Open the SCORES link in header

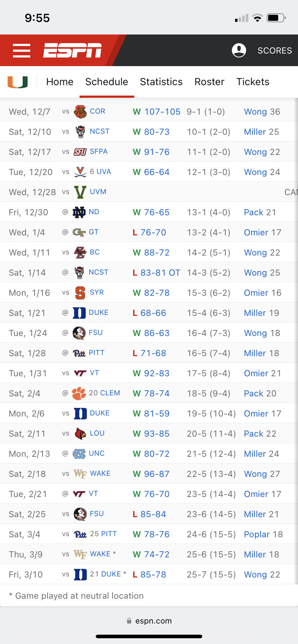(275, 51)
